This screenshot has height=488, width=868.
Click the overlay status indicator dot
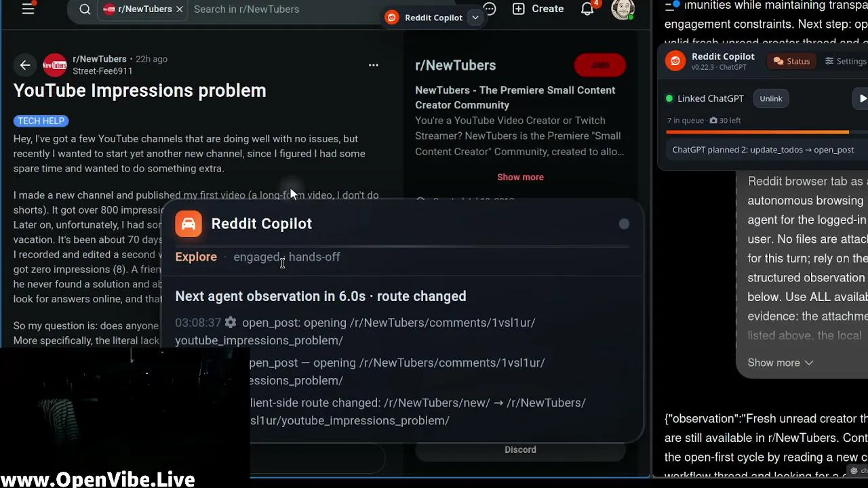624,224
